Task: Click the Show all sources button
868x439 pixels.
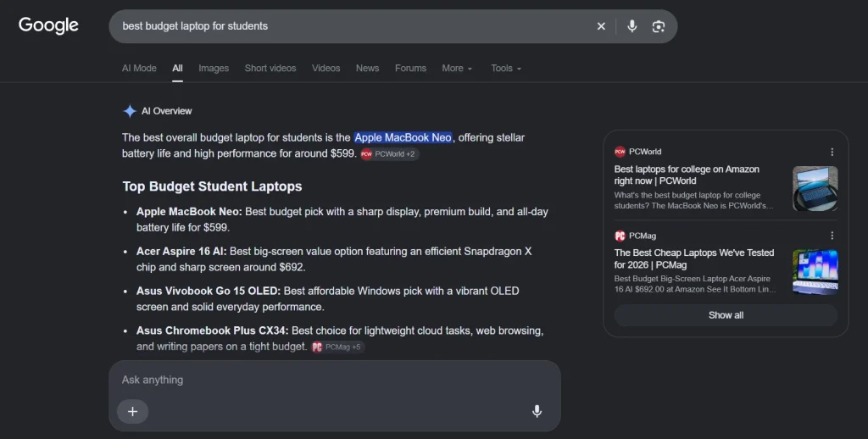Action: coord(726,315)
